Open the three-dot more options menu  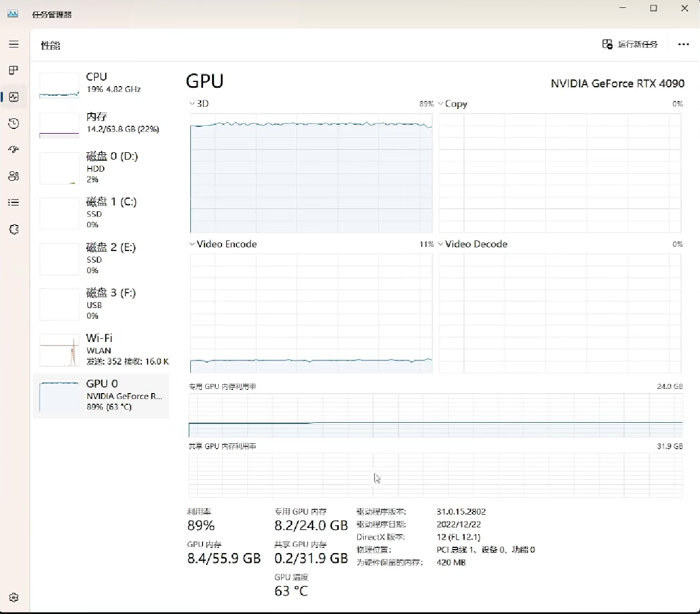(x=683, y=44)
